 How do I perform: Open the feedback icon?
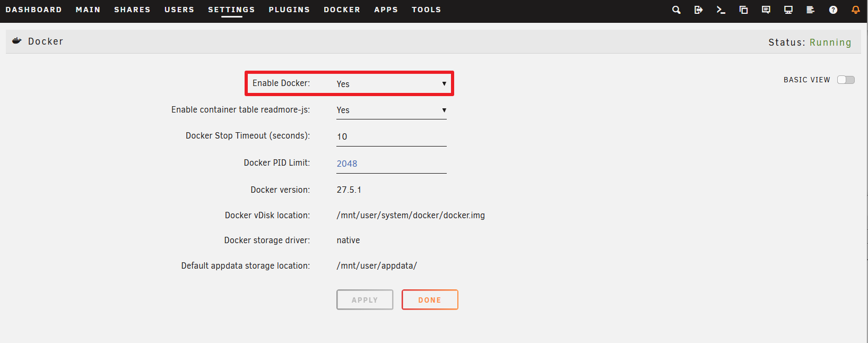[x=766, y=10]
